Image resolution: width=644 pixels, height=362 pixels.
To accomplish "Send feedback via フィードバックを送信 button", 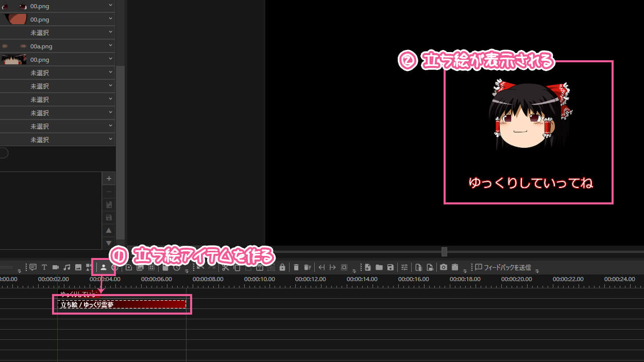I will click(x=503, y=267).
